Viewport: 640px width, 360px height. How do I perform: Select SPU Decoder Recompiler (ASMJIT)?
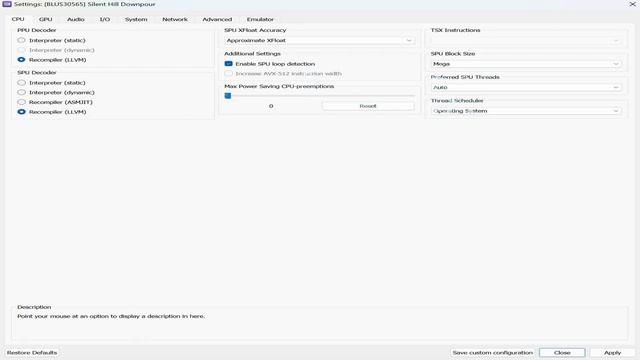point(55,102)
